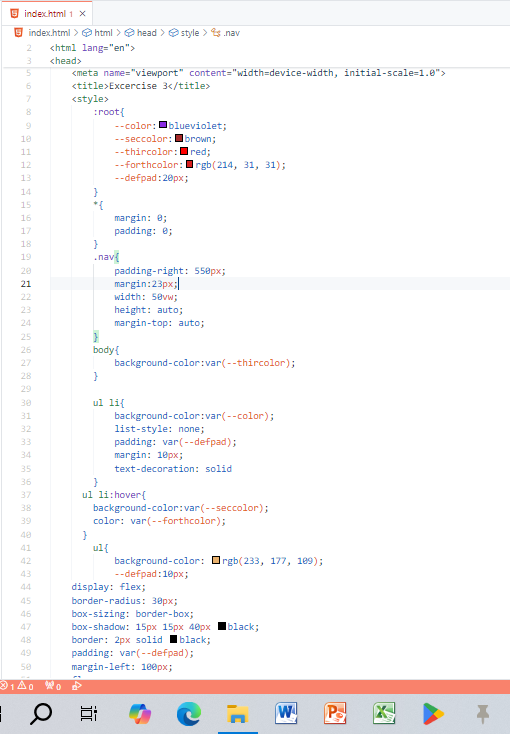Click the rgb(214, 31, 31) color swatch
Screen dimensions: 510x734
tap(189, 164)
